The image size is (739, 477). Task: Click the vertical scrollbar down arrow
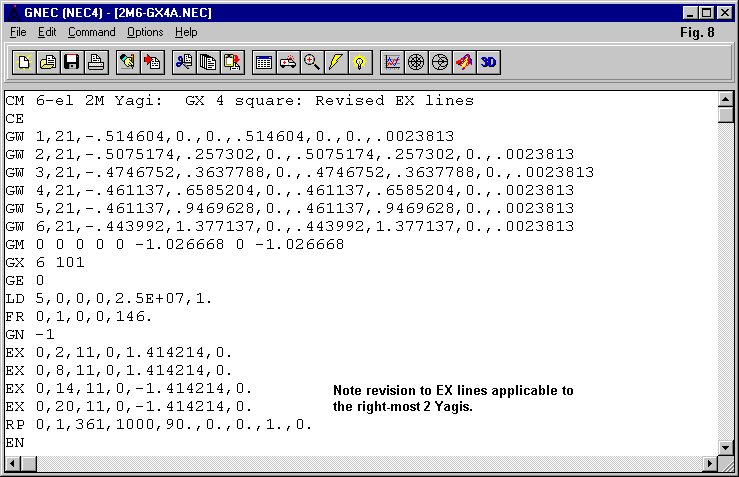(x=727, y=446)
